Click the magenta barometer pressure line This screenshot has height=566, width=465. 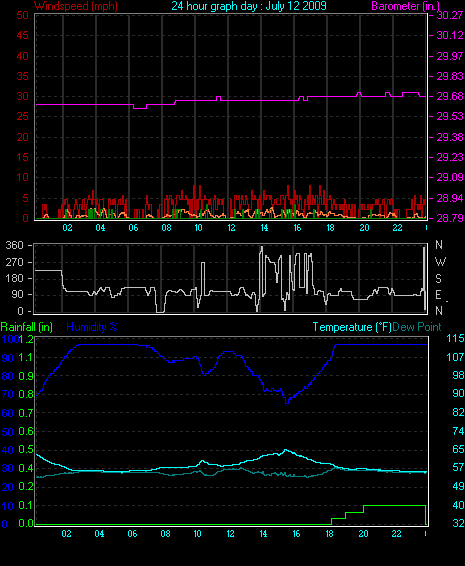pos(231,100)
